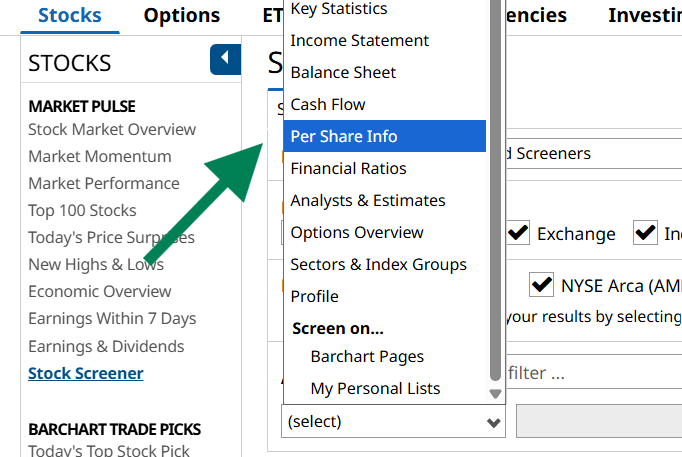Toggle the NYSE Arca checkbox

(542, 285)
